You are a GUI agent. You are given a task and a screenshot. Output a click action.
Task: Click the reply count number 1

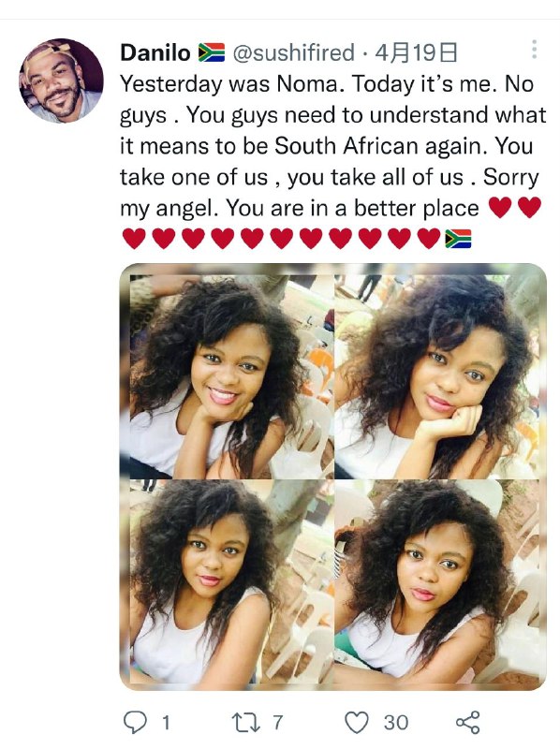pos(166,723)
